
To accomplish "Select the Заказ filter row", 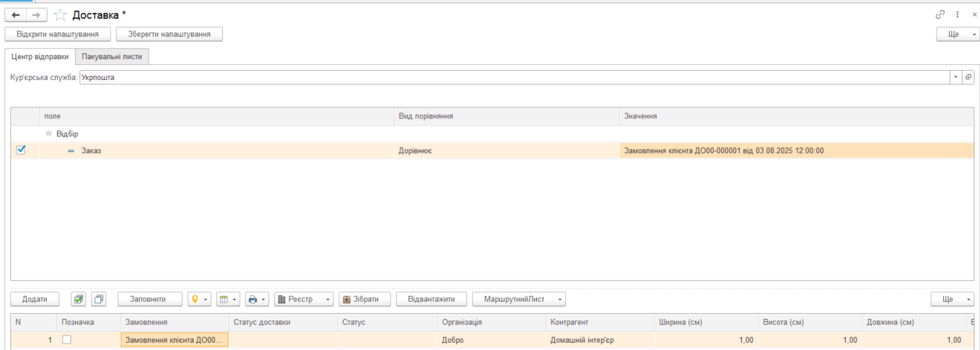I will pos(492,151).
